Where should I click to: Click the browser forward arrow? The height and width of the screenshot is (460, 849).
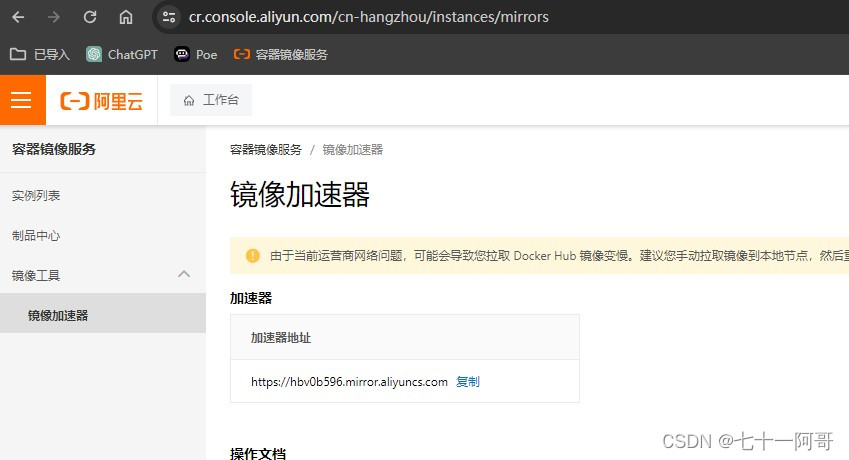pos(54,17)
